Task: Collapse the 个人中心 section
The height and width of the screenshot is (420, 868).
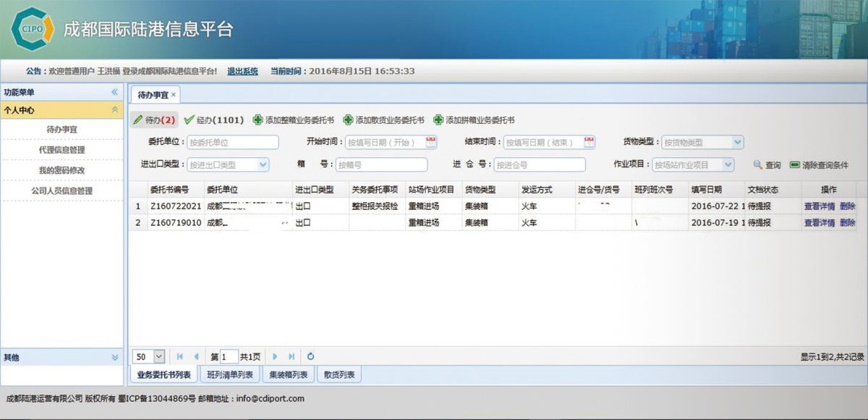Action: (x=114, y=110)
